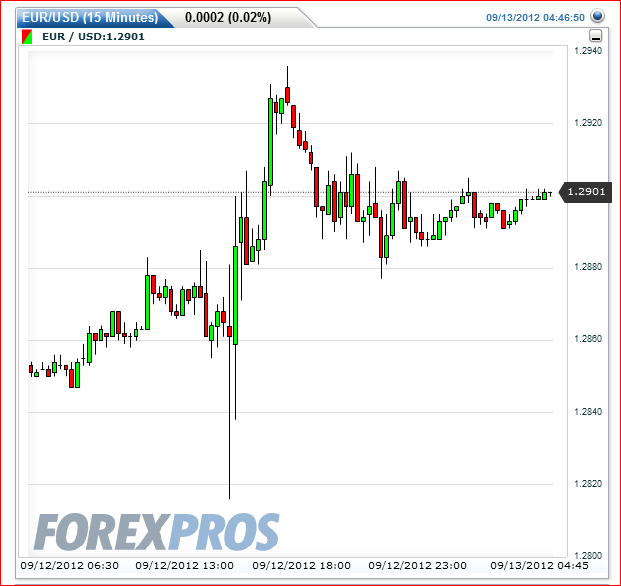Click the 09/12/2012 06:30 time label
This screenshot has width=621, height=586.
coord(70,566)
